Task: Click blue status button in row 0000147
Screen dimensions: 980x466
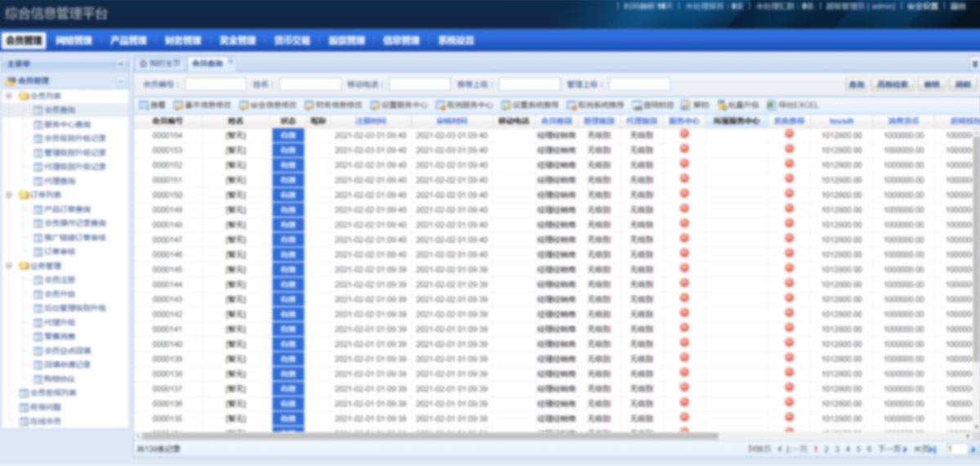Action: (x=287, y=239)
